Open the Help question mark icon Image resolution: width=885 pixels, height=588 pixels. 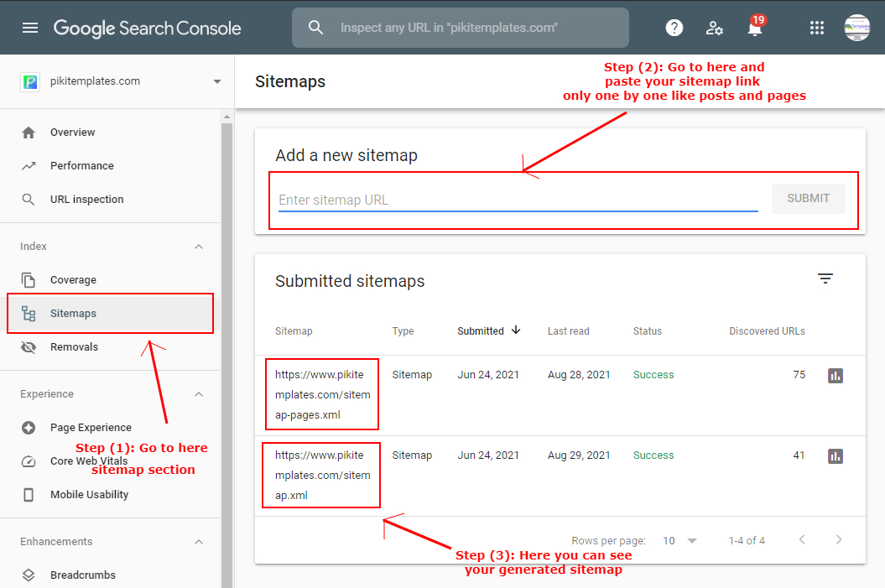tap(674, 28)
